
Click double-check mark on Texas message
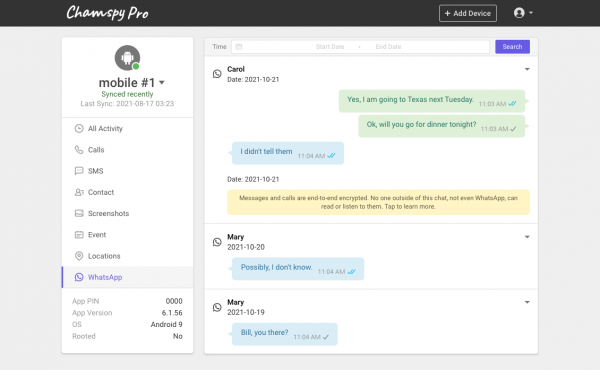pos(512,104)
